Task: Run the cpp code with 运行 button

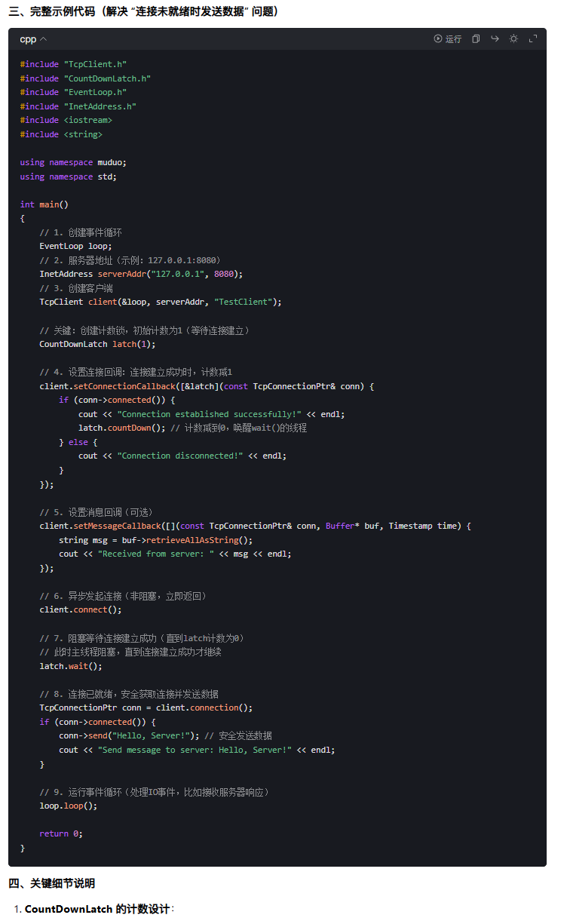Action: click(448, 39)
